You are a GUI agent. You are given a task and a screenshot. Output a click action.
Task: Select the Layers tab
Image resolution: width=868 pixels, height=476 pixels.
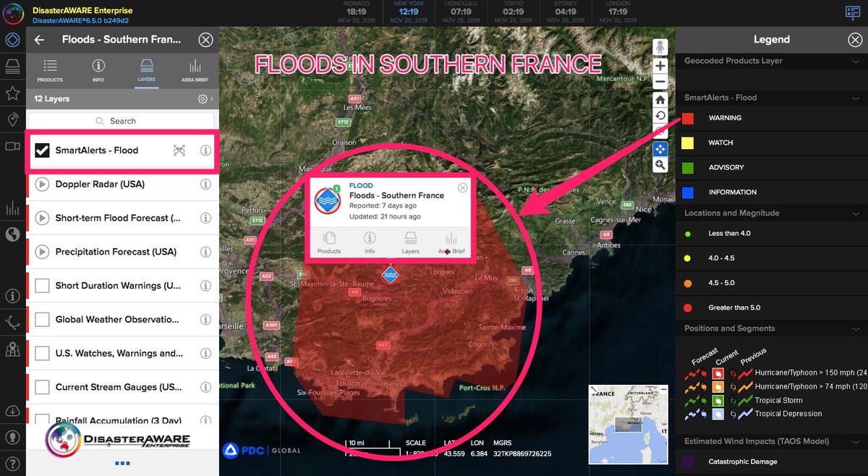146,70
